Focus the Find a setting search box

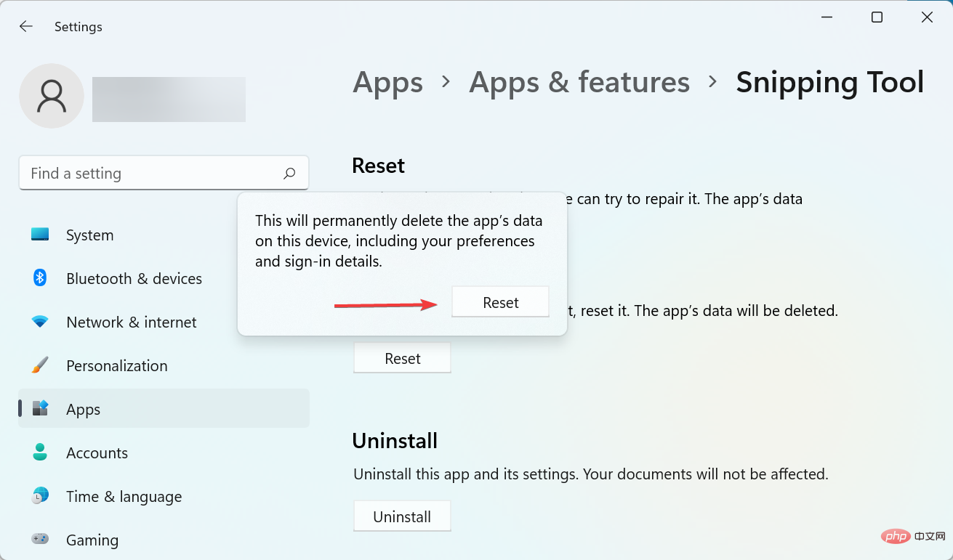click(x=164, y=174)
